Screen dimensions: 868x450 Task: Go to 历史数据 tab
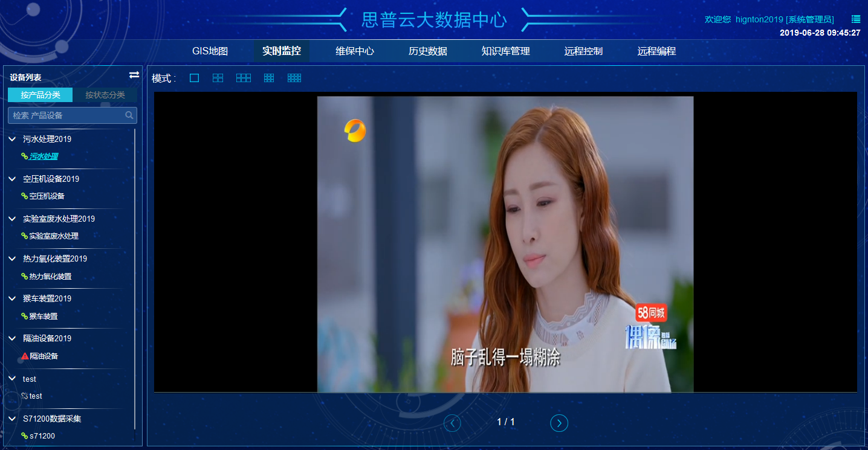click(x=427, y=51)
